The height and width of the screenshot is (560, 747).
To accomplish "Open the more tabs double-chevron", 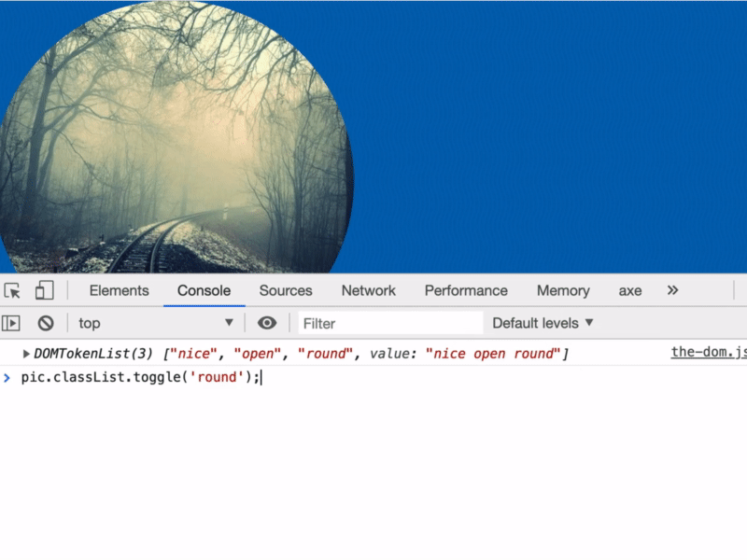I will [x=672, y=290].
